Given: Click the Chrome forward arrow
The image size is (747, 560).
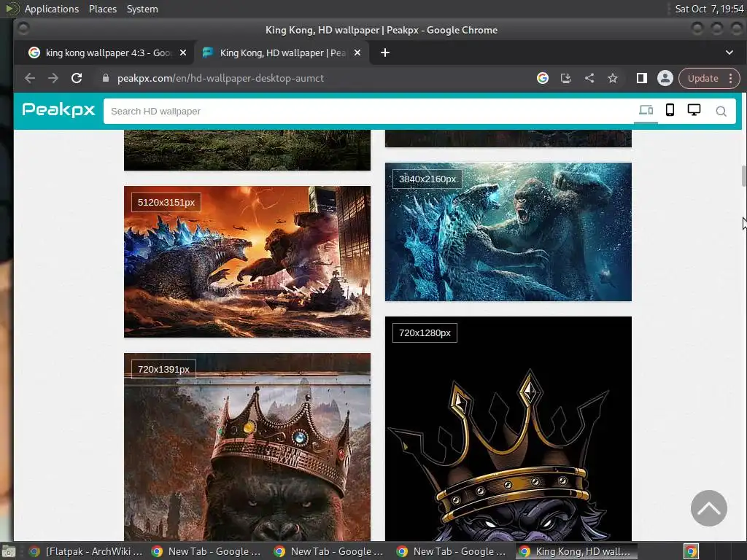Looking at the screenshot, I should tap(53, 78).
